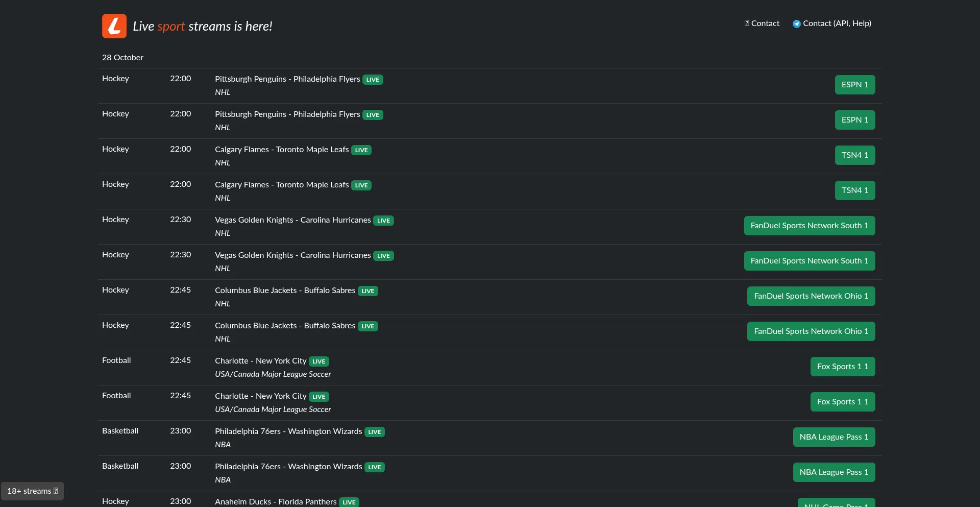
Task: Select the 28 October date label
Action: coord(122,58)
